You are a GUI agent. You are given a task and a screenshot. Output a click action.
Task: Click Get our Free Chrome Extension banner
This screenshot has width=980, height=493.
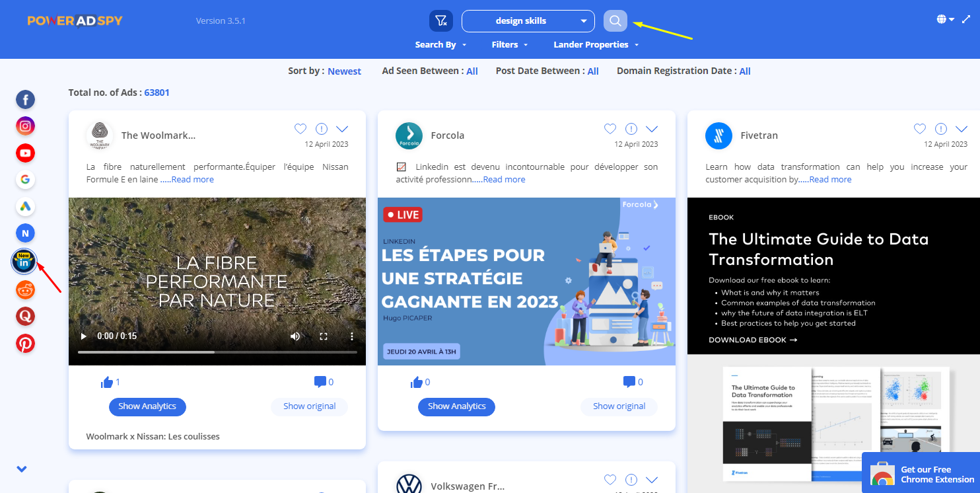pos(921,473)
